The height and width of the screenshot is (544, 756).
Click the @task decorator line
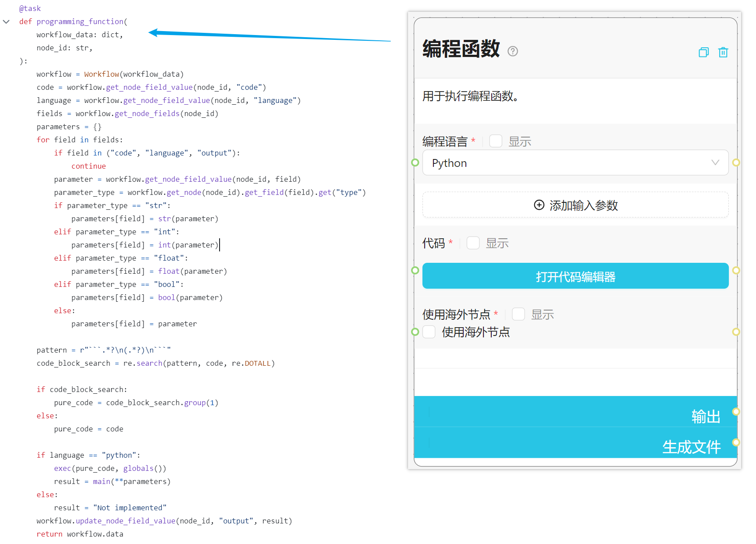pyautogui.click(x=30, y=8)
